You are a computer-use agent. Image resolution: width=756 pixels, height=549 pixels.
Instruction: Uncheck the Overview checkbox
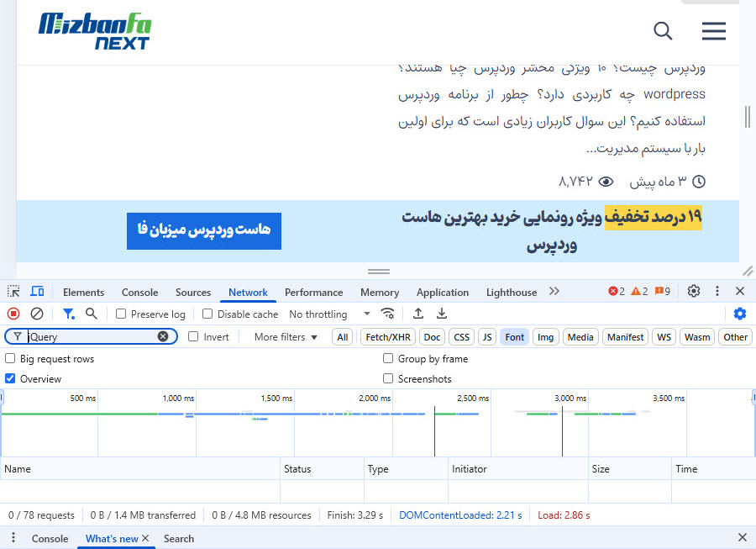point(10,378)
